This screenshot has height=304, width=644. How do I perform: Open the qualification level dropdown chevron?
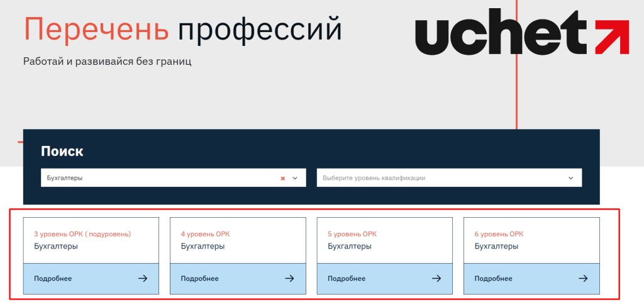(570, 178)
